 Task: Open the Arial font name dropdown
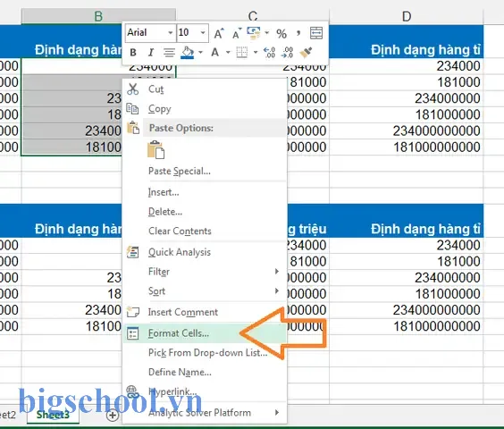(171, 33)
